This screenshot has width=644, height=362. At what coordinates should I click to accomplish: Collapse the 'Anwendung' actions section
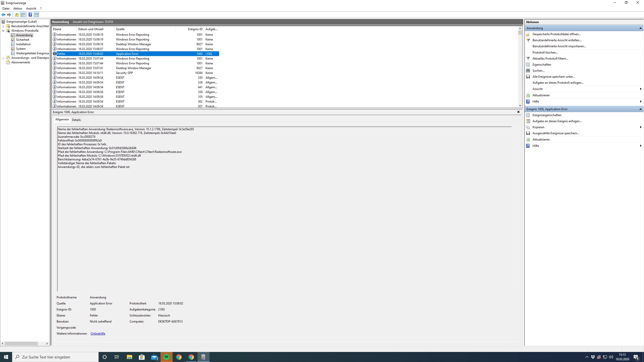(640, 28)
